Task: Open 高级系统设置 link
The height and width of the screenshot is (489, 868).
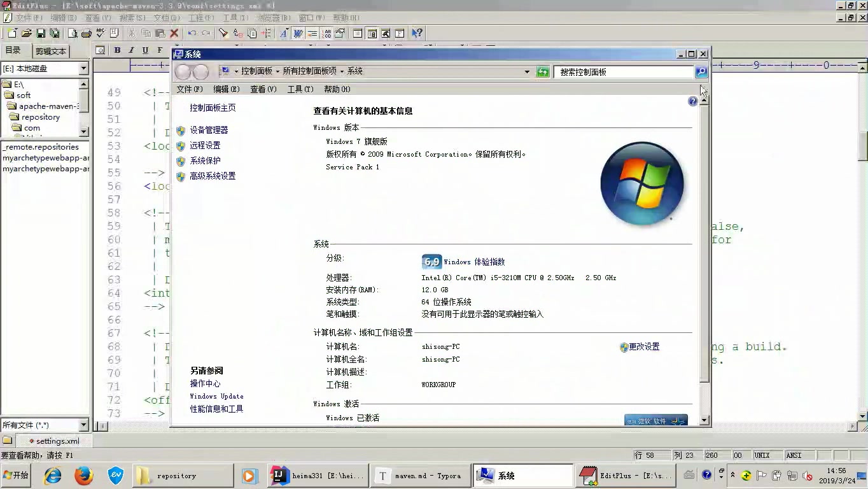Action: coord(213,176)
